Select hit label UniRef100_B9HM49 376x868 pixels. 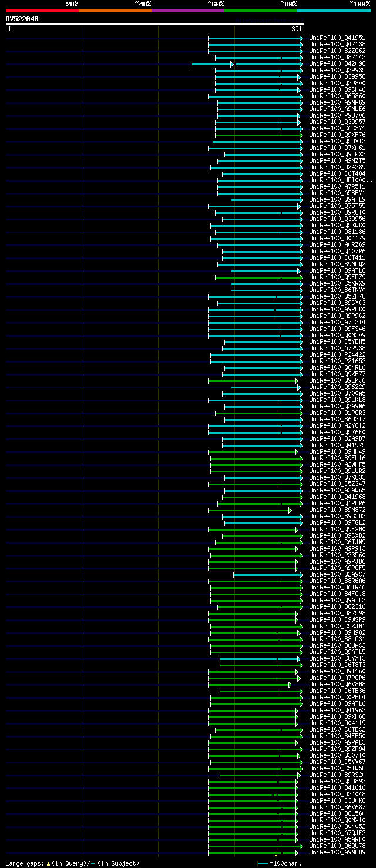[x=337, y=451]
